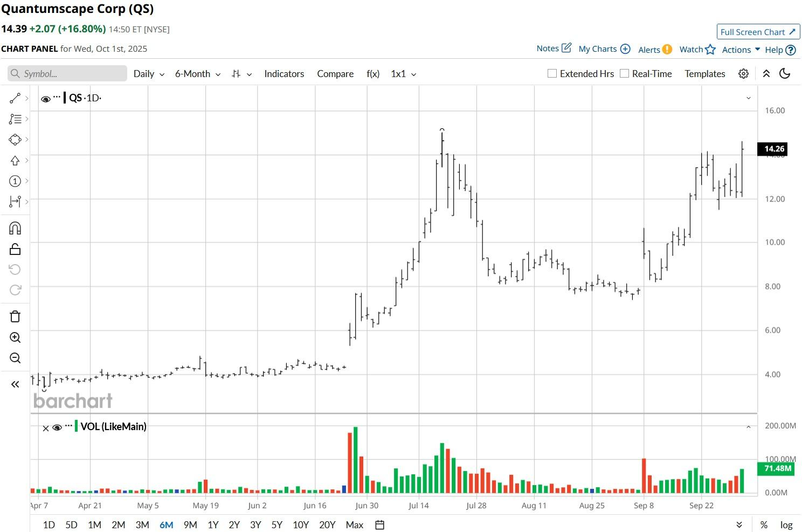Click the redo arrow icon
This screenshot has height=532, width=802.
click(15, 290)
